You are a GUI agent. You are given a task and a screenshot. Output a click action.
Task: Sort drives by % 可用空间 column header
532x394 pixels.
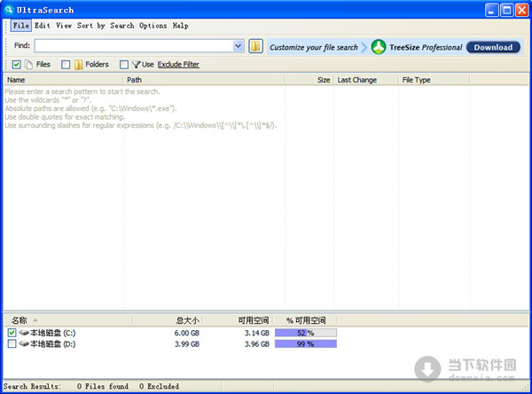pos(305,320)
